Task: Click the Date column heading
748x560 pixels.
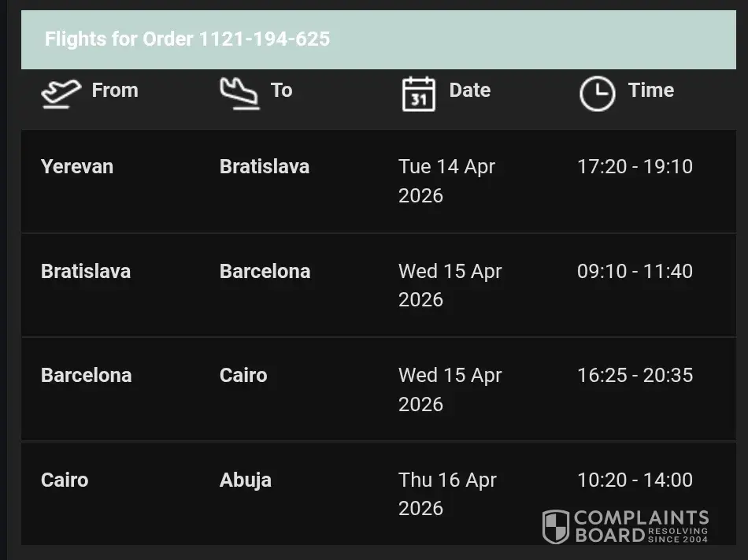Action: (470, 91)
